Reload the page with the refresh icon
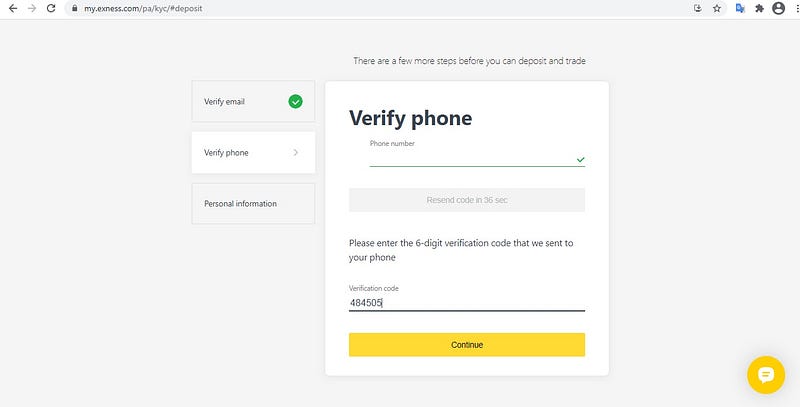The image size is (800, 407). (51, 8)
